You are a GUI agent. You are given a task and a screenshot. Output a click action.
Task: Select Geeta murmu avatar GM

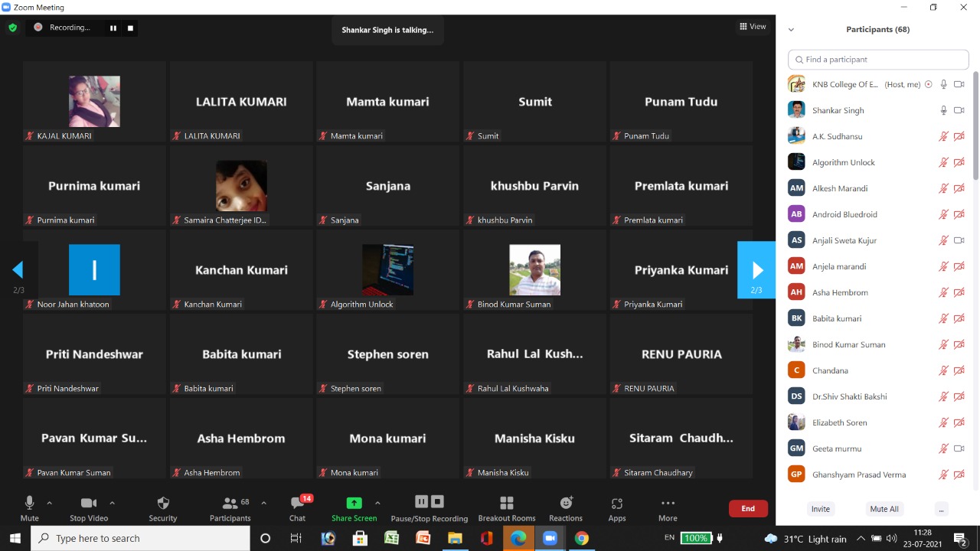click(x=796, y=448)
